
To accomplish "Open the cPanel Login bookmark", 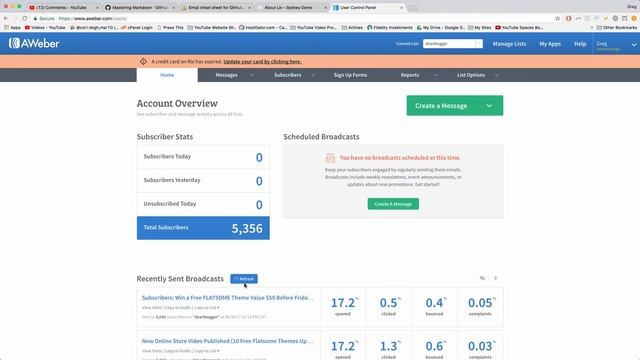I will point(137,27).
